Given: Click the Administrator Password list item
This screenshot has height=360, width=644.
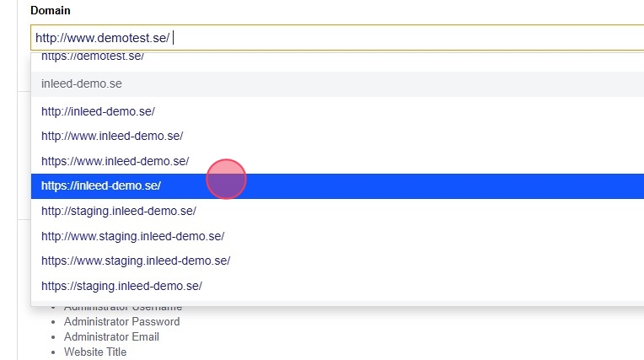Looking at the screenshot, I should 121,321.
